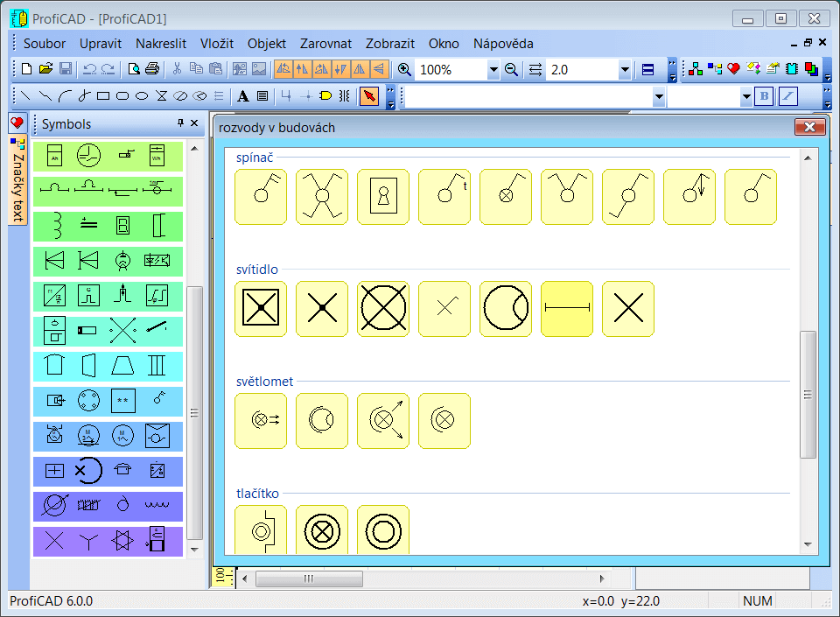Image resolution: width=840 pixels, height=617 pixels.
Task: Click the světlomet section heading
Action: tap(264, 382)
